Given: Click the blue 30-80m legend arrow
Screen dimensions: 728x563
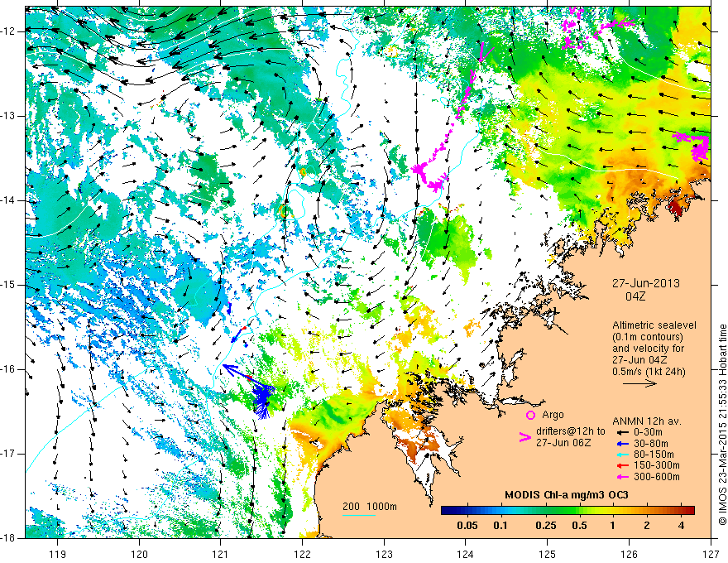Looking at the screenshot, I should pos(622,444).
